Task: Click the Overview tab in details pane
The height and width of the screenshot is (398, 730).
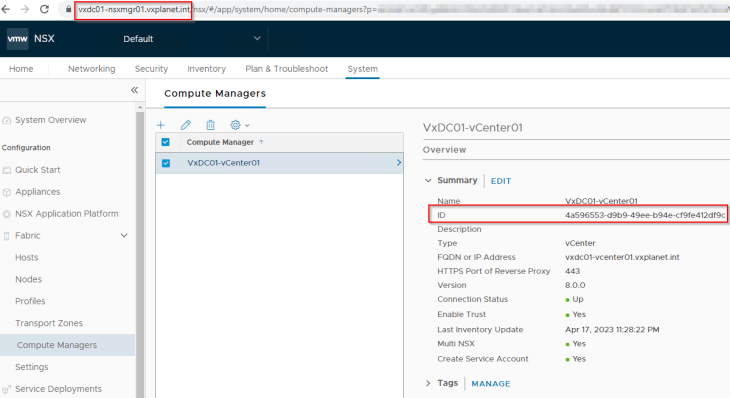Action: click(444, 150)
